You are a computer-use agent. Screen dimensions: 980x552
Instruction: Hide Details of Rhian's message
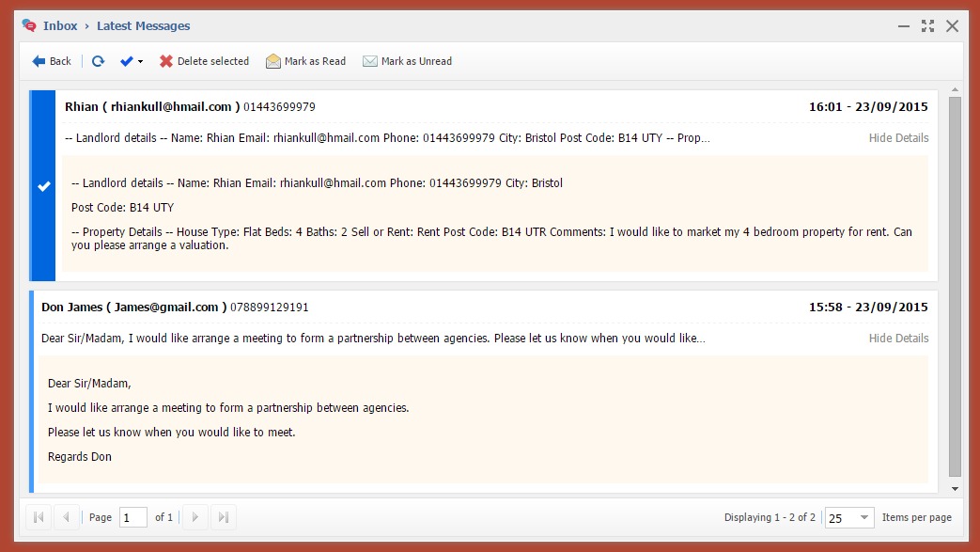click(x=898, y=138)
